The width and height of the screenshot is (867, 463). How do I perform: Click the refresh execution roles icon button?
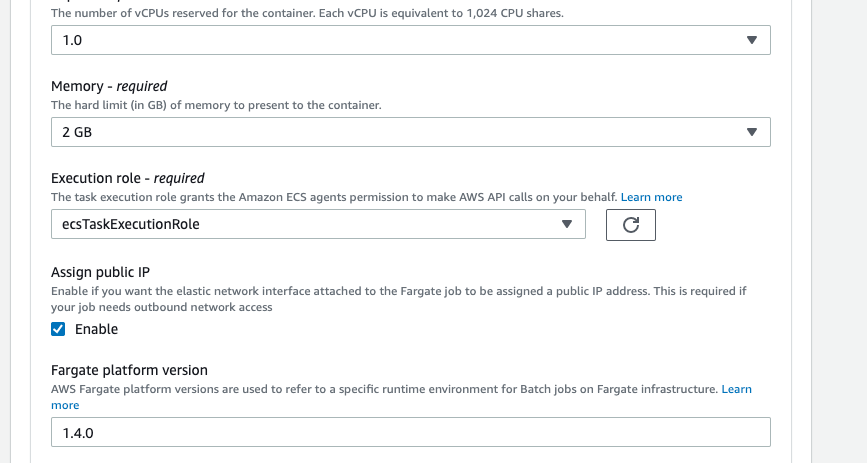[630, 225]
